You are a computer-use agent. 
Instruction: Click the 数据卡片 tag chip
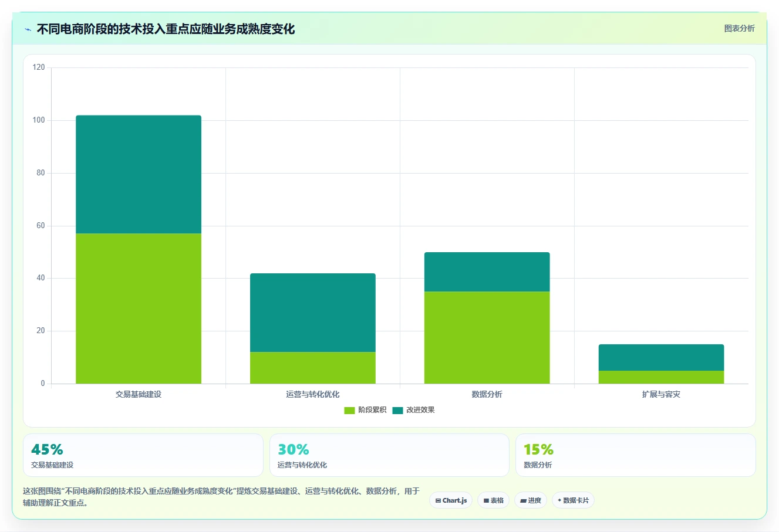pyautogui.click(x=573, y=500)
